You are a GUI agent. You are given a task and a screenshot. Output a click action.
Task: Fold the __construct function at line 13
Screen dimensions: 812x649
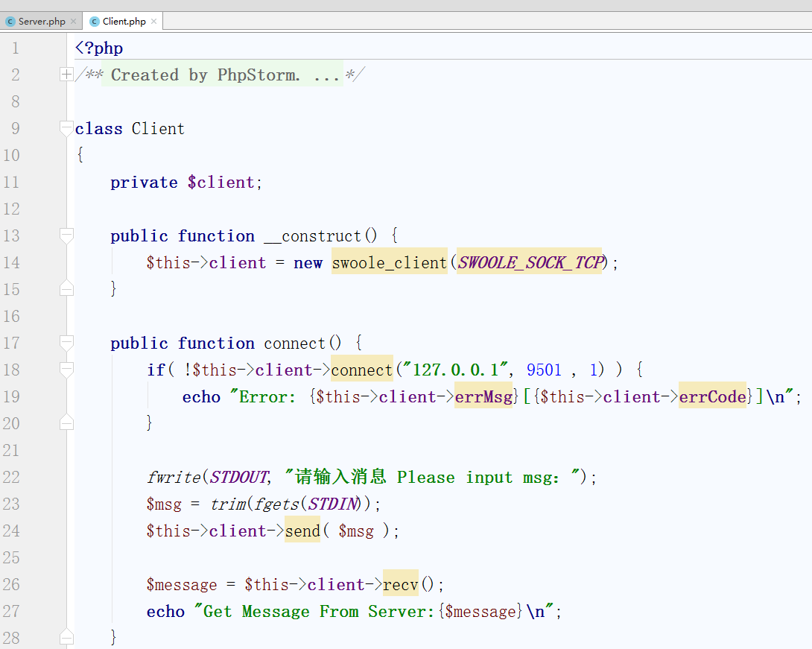tap(66, 235)
